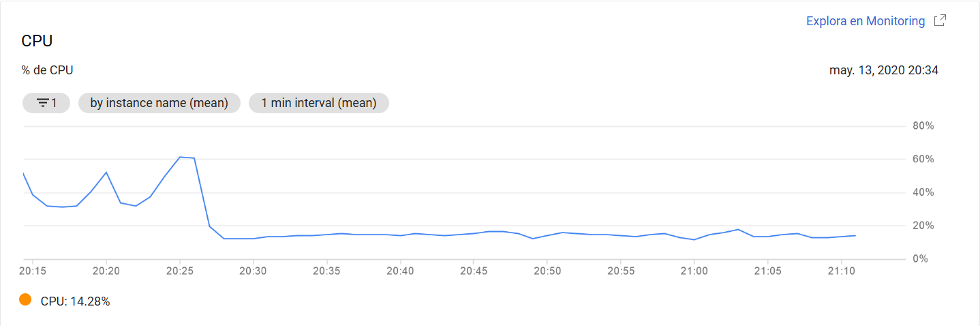980x326 pixels.
Task: Click the 20:45 time axis label
Action: [474, 271]
